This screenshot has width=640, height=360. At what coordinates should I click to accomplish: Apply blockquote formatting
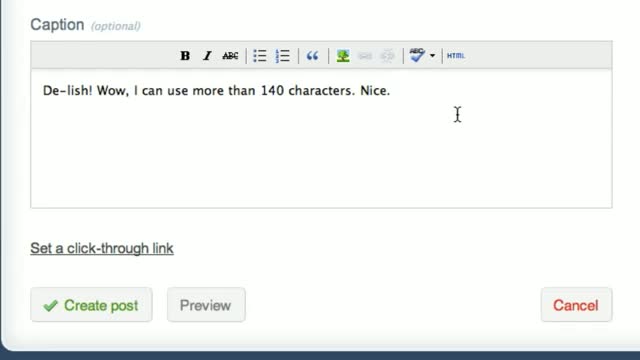click(313, 56)
